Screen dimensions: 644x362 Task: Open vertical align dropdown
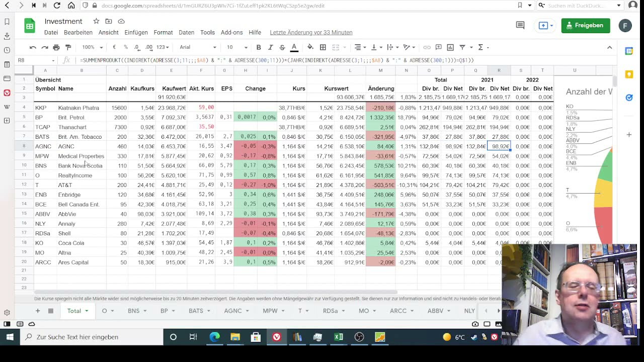(x=376, y=47)
